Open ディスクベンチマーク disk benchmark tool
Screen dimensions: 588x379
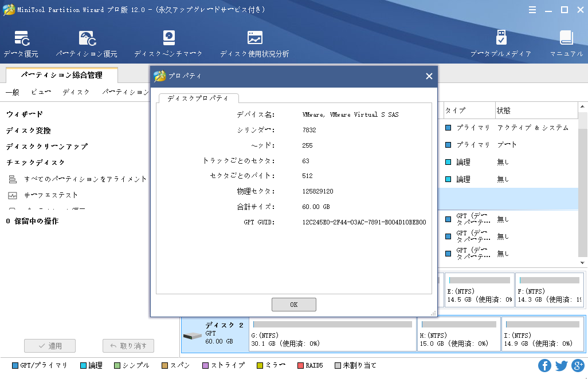[x=168, y=44]
